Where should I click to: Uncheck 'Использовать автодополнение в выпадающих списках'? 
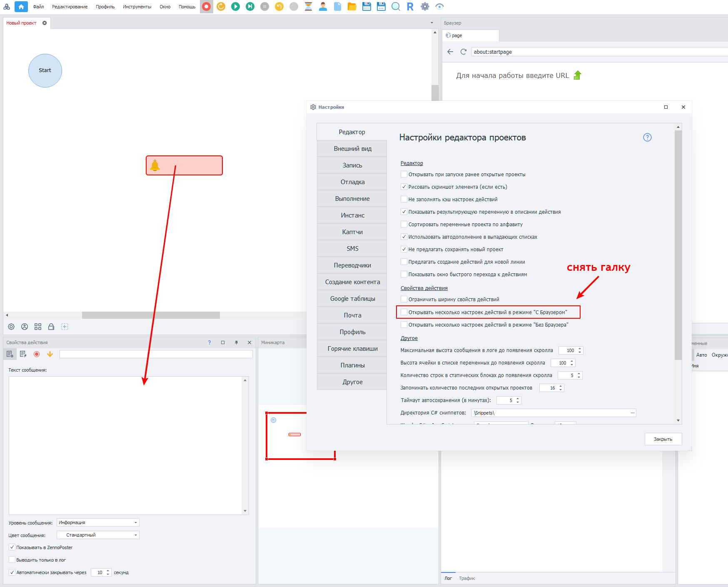404,237
